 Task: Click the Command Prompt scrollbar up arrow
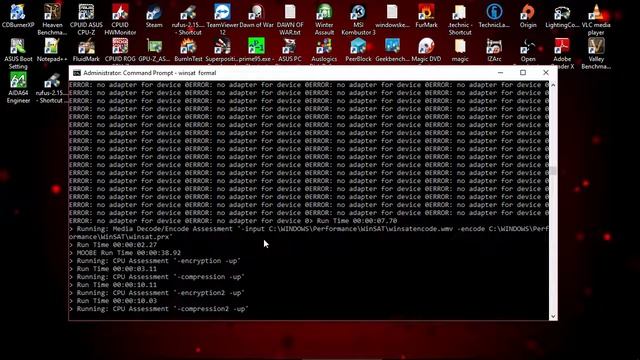click(x=553, y=85)
